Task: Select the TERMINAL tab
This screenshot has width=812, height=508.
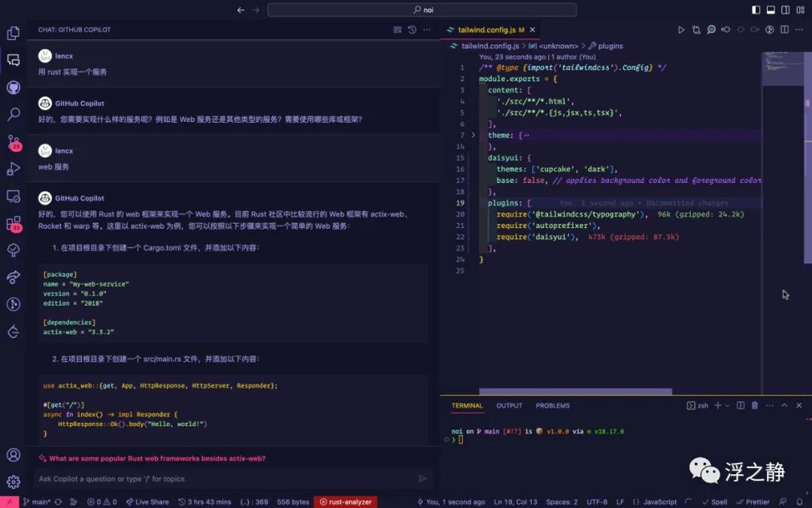Action: pos(467,406)
